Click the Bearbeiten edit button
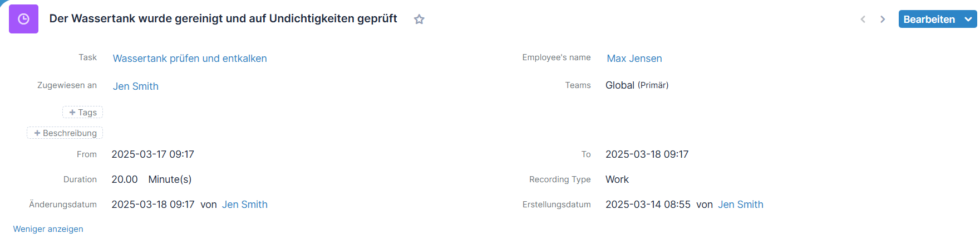The width and height of the screenshot is (980, 238). pos(929,19)
